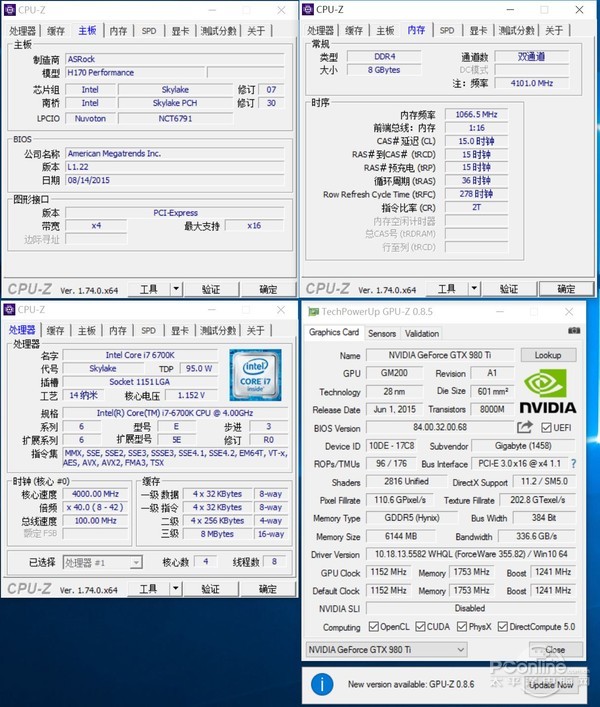The width and height of the screenshot is (600, 707).
Task: Open 处理器 tab in the mainboard CPU-Z window
Action: coord(23,31)
